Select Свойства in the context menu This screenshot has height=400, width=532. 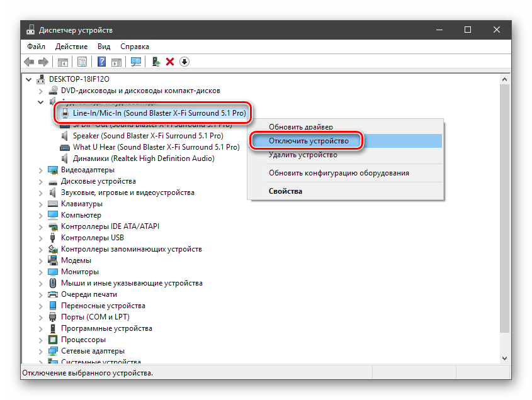[285, 191]
